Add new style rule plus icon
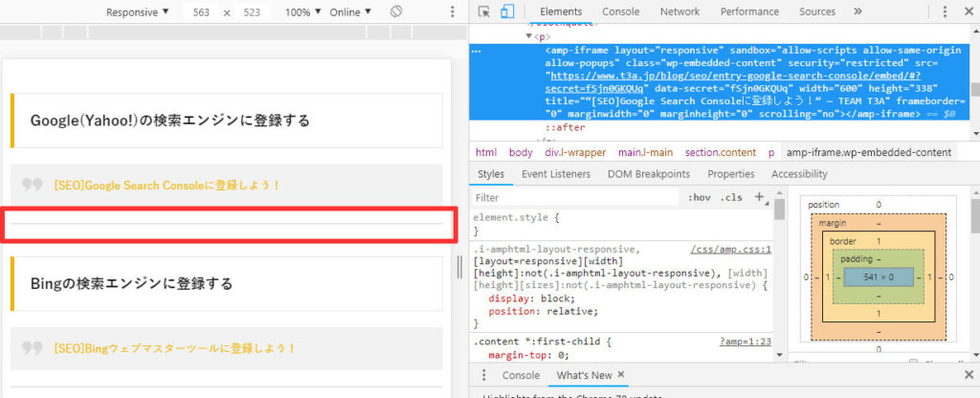 click(760, 197)
